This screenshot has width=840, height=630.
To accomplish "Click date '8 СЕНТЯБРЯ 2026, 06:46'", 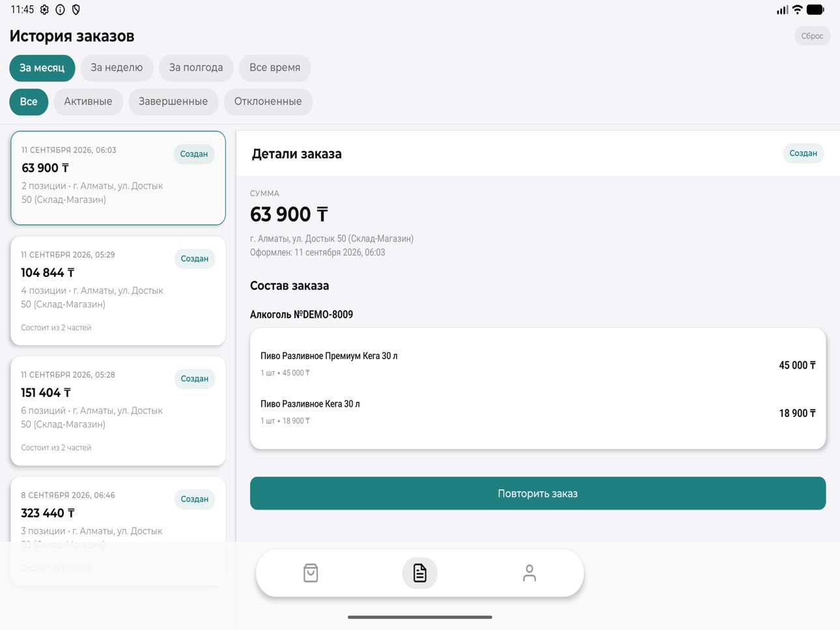I will [x=68, y=495].
